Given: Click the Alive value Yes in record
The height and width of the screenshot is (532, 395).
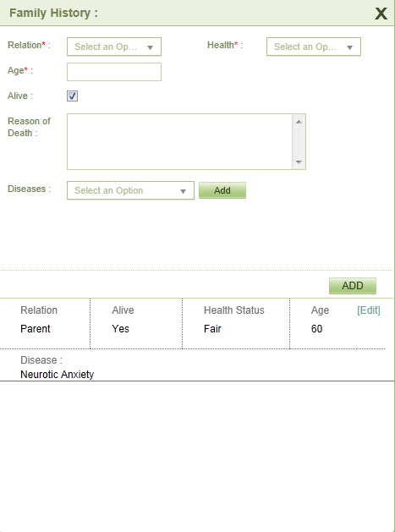Looking at the screenshot, I should 120,329.
